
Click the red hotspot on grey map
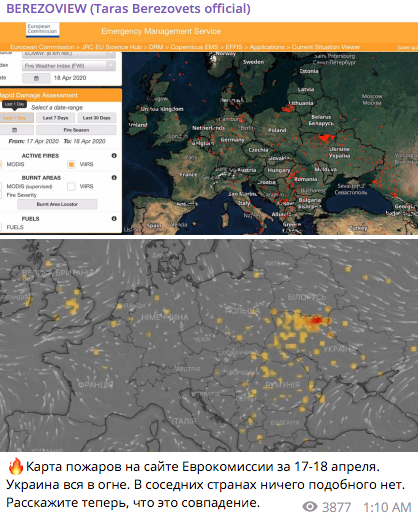[x=315, y=321]
